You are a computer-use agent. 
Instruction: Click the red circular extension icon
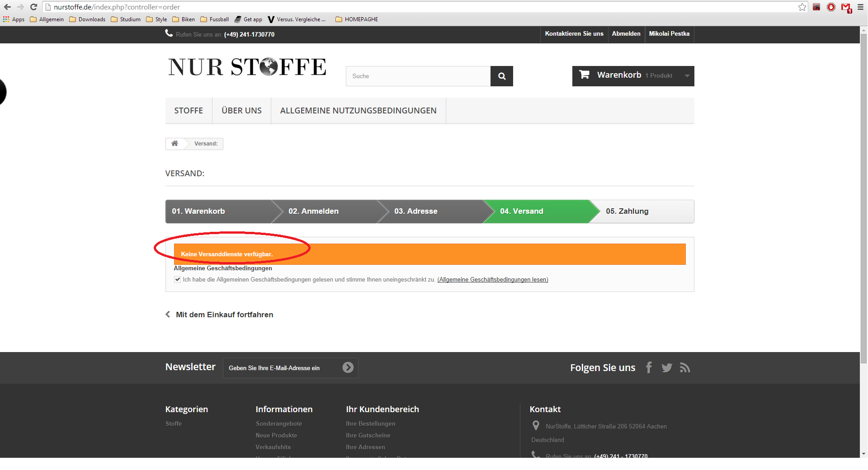point(831,7)
